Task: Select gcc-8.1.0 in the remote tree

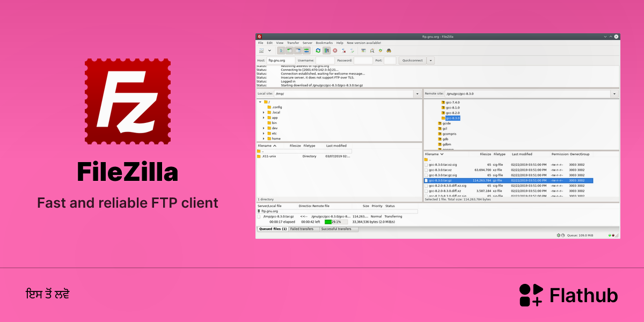Action: click(451, 107)
